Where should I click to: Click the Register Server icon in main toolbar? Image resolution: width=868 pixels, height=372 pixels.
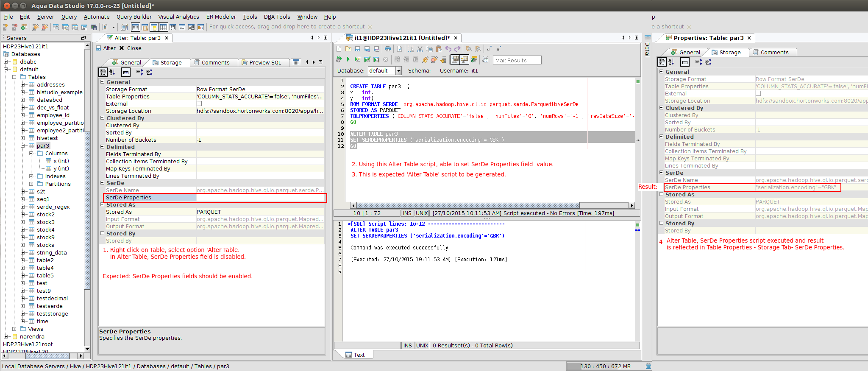click(6, 27)
